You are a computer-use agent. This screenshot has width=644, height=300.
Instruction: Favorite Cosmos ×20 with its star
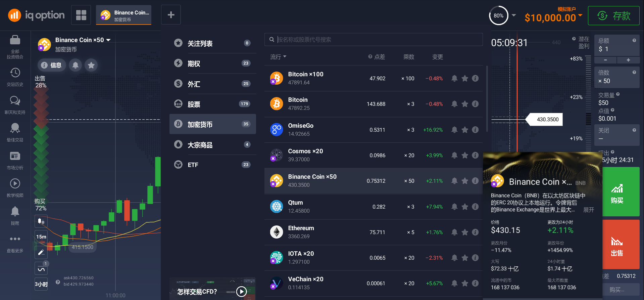coord(465,155)
